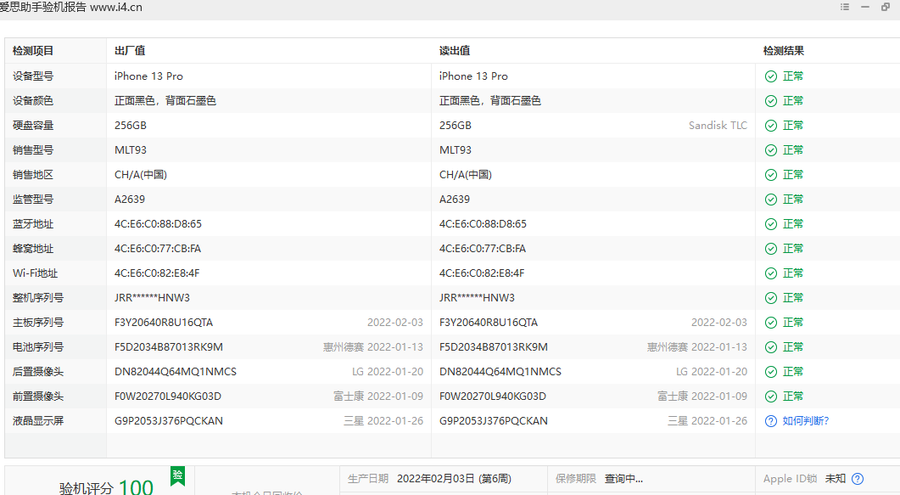The image size is (900, 495).
Task: Click factory screen serial G9P2053J376PQCKAN
Action: pos(168,421)
